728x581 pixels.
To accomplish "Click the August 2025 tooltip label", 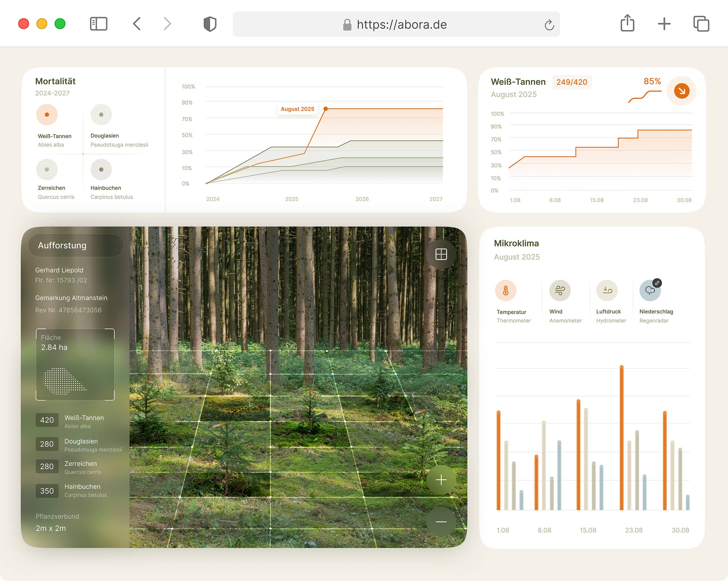I will 298,109.
